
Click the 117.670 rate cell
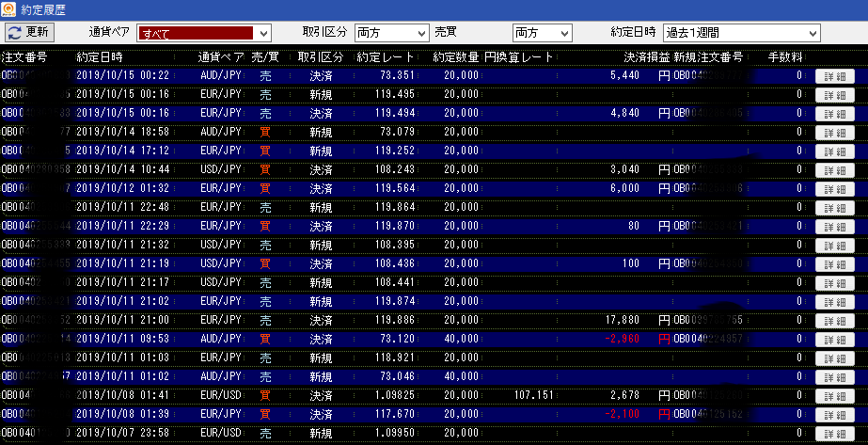point(395,414)
